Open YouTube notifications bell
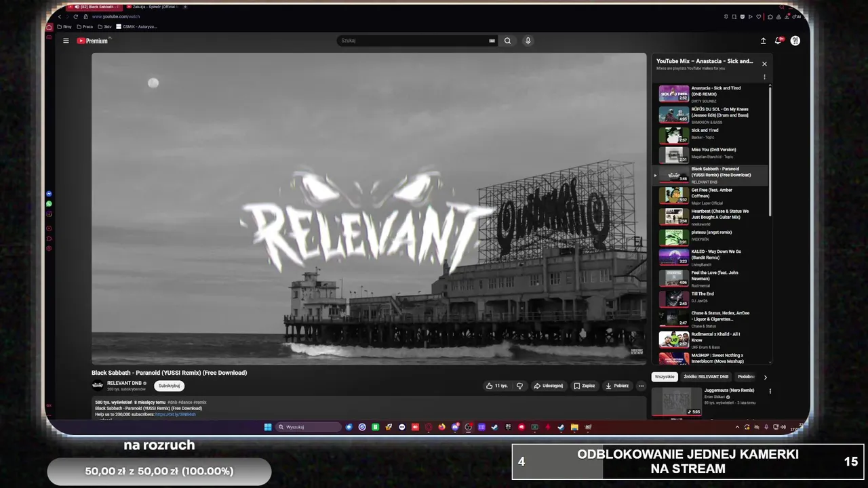The image size is (868, 488). click(x=778, y=41)
